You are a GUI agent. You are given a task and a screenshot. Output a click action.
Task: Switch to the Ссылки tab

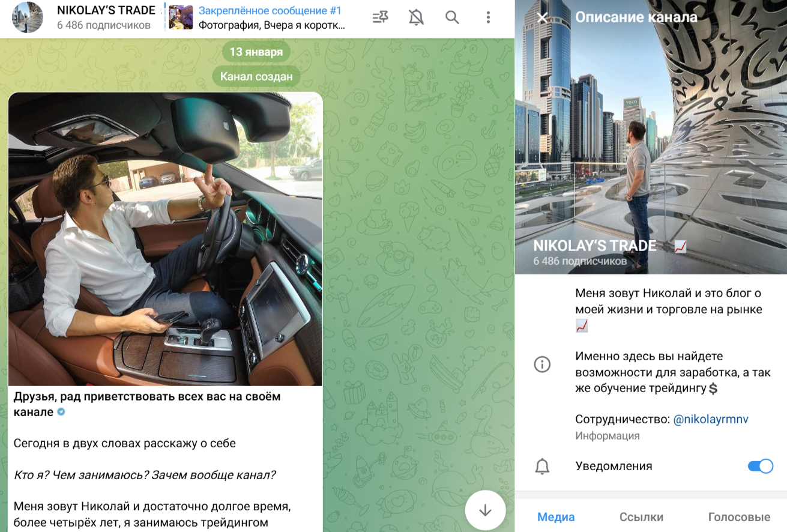coord(641,517)
